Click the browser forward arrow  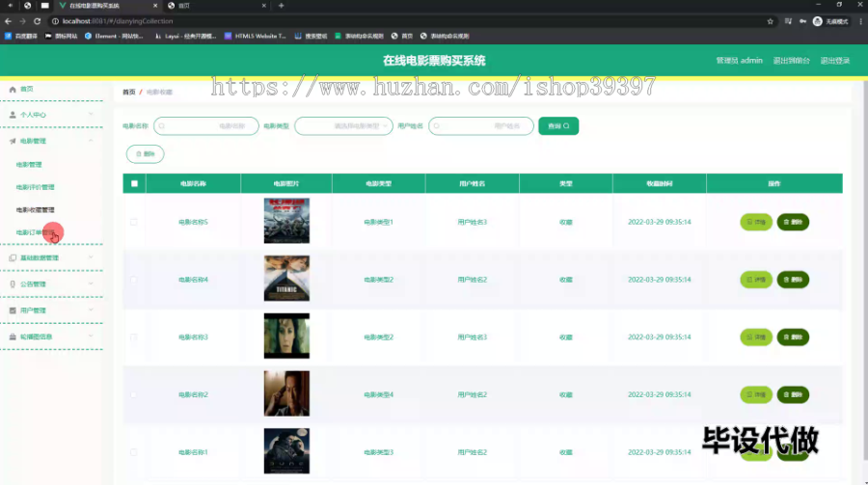pyautogui.click(x=22, y=21)
